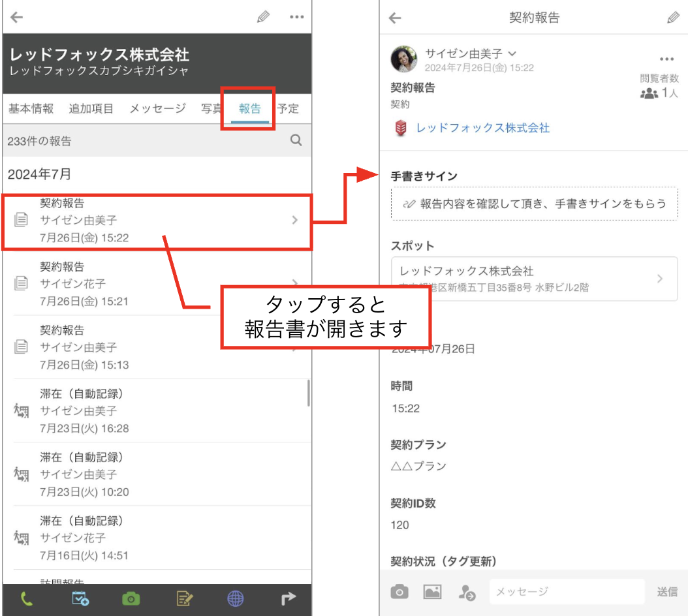Tap stay icon of 7月16日 14:51 row
688x616 pixels.
(21, 538)
